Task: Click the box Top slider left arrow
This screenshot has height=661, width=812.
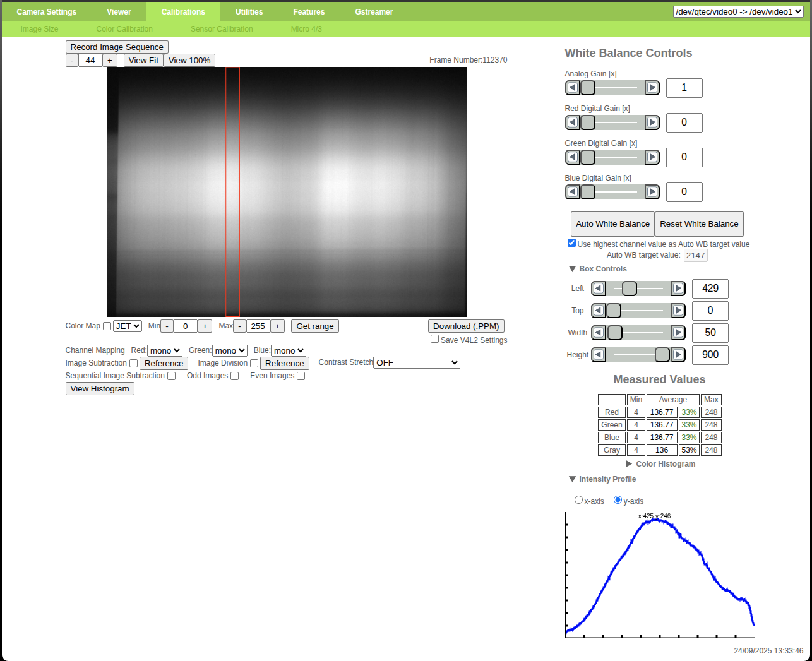Action: 599,311
